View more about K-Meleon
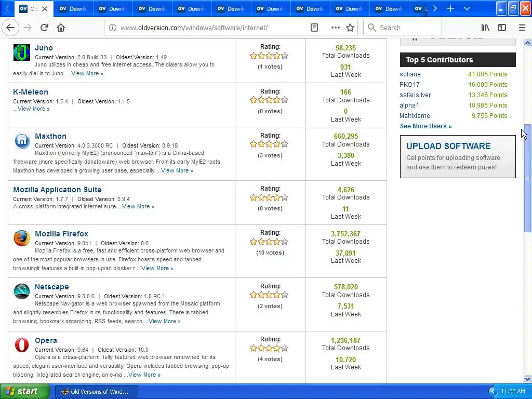 [34, 109]
